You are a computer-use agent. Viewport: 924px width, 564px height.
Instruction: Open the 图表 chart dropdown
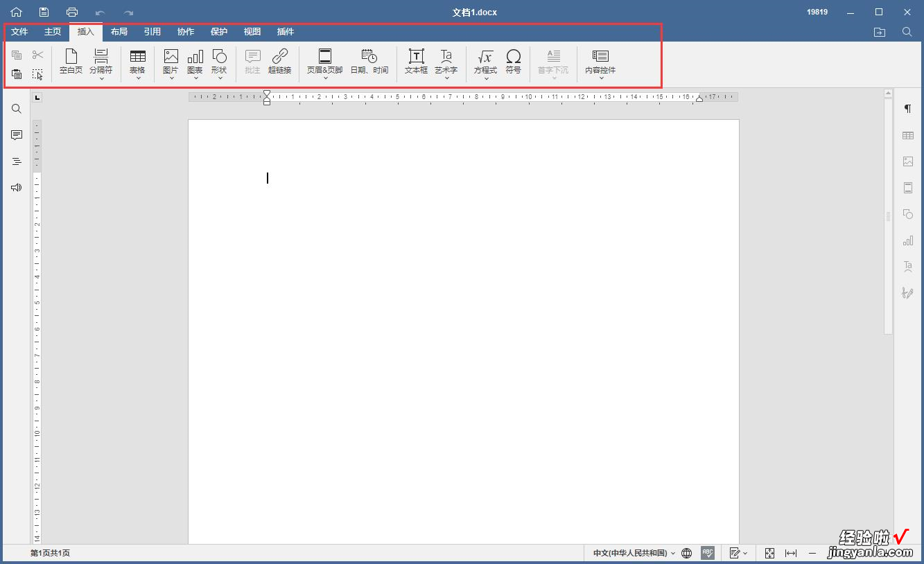point(195,64)
